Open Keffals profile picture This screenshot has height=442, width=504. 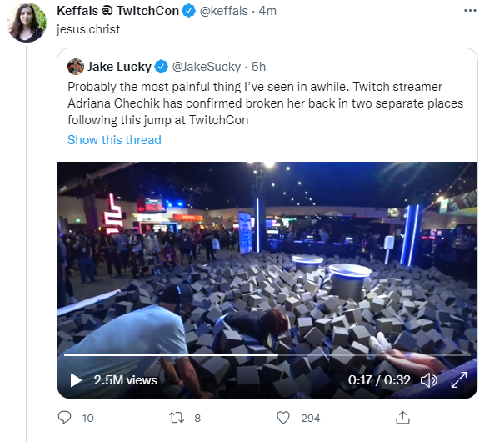point(27,22)
